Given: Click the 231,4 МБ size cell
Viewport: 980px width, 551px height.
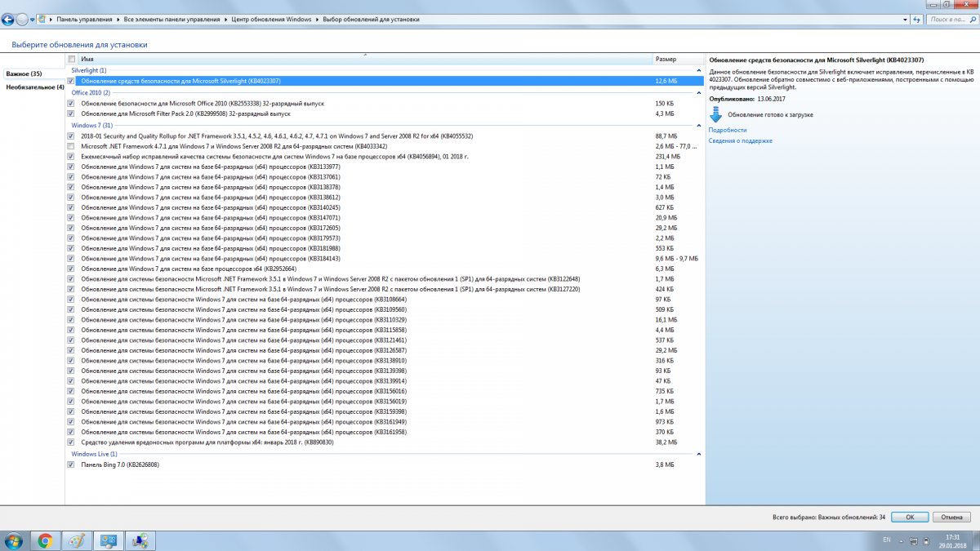Looking at the screenshot, I should coord(667,156).
